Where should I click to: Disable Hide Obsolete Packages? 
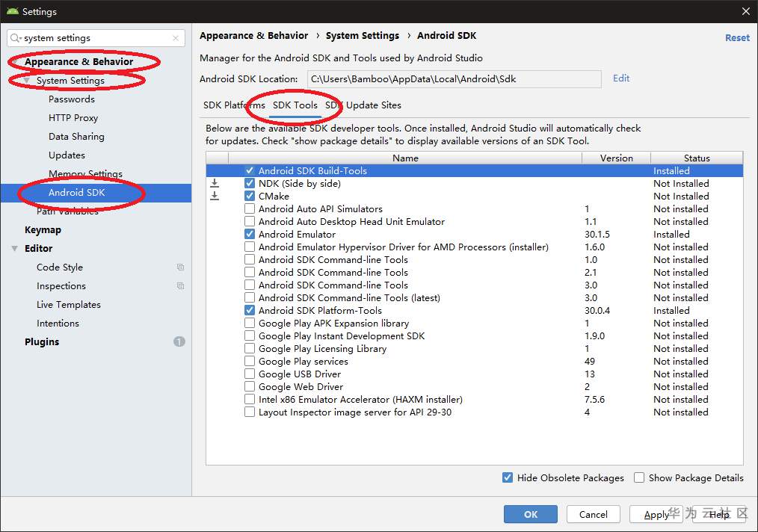tap(507, 478)
